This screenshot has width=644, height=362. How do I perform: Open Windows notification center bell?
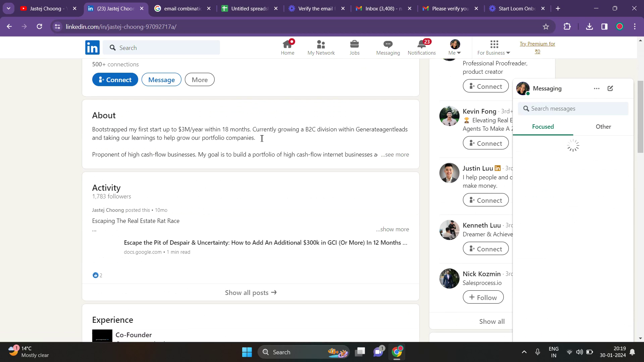pyautogui.click(x=633, y=352)
